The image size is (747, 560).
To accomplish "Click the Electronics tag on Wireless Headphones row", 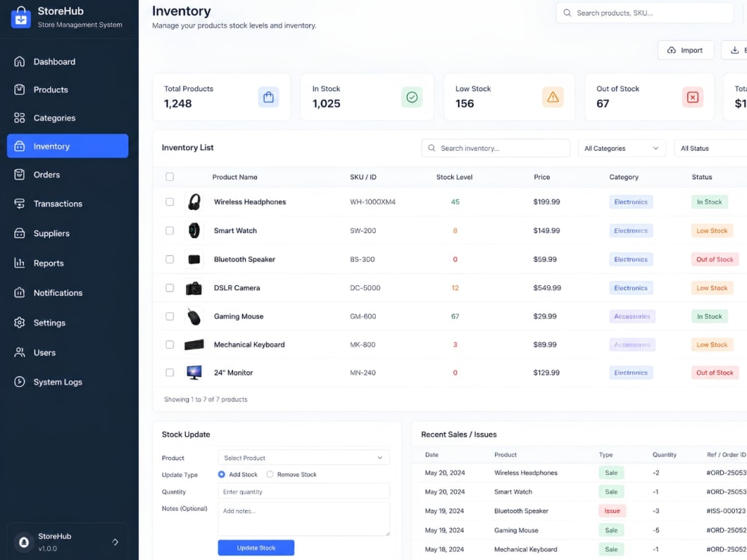I will tap(630, 202).
